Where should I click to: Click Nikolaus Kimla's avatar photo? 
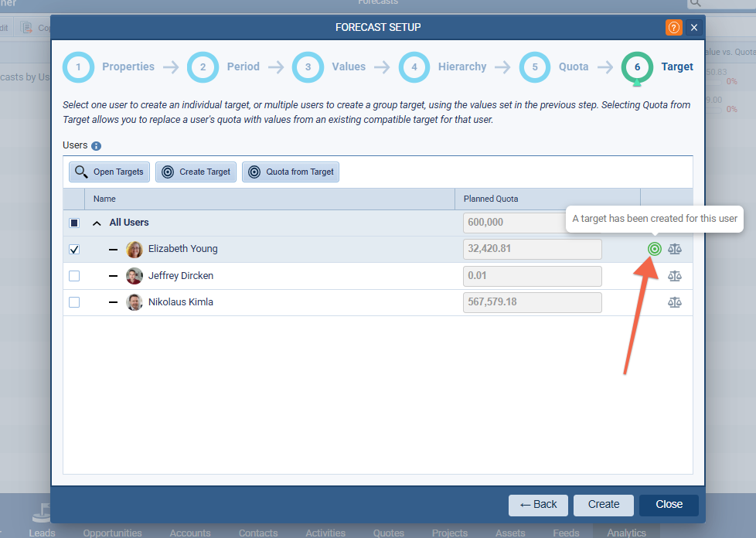point(135,302)
